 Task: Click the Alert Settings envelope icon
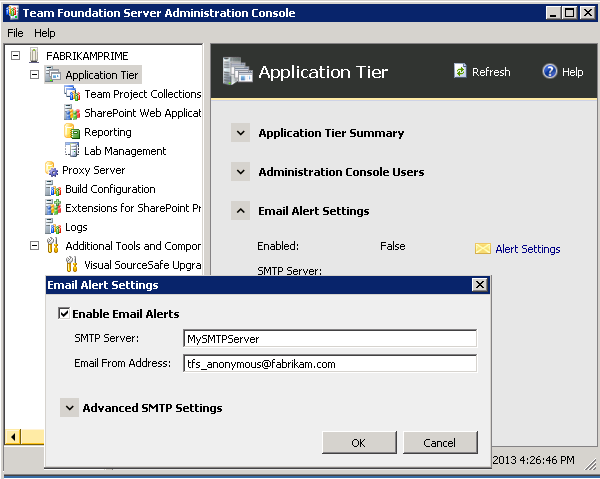[x=483, y=249]
